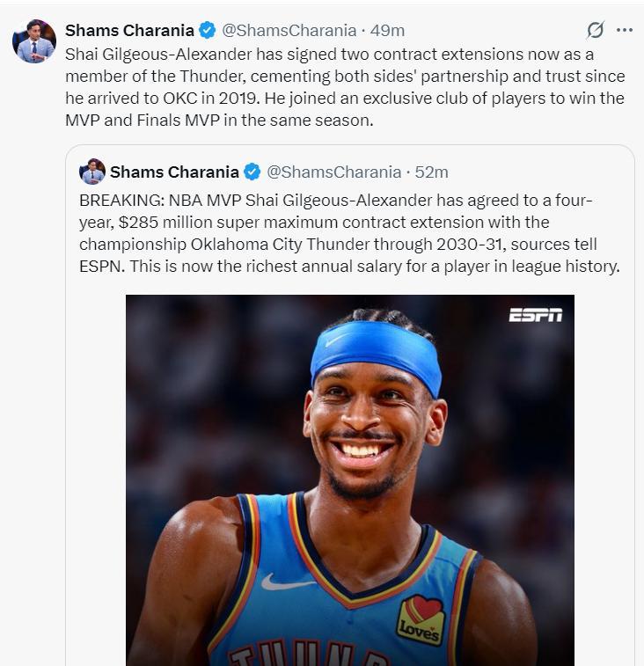Screen dimensions: 644x666
Task: Click the Love's patch on the jersey
Action: [x=420, y=620]
